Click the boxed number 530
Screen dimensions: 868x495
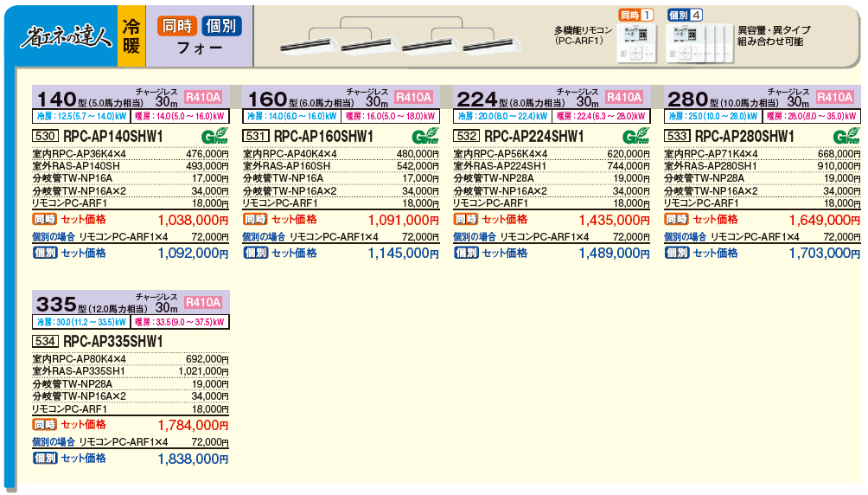click(45, 137)
